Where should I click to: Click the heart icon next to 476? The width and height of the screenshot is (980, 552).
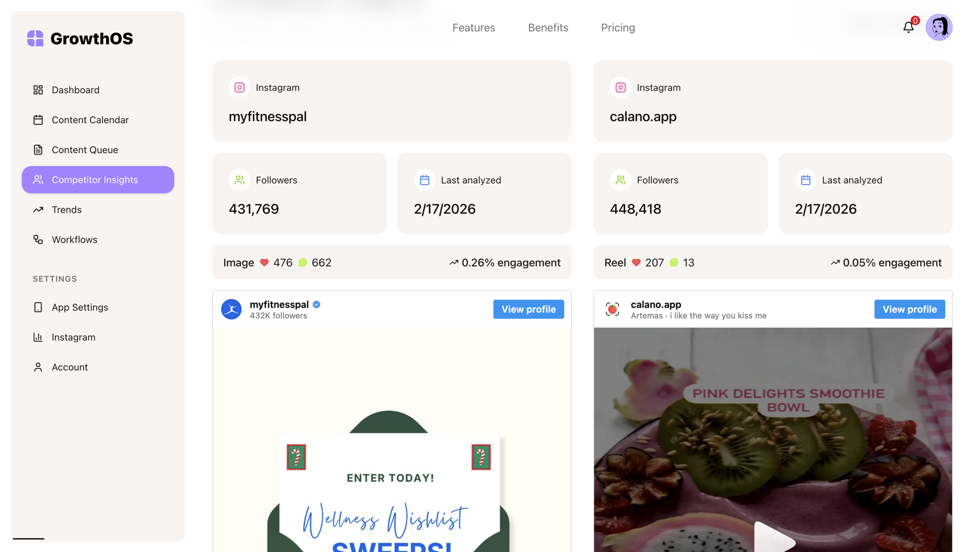coord(264,262)
